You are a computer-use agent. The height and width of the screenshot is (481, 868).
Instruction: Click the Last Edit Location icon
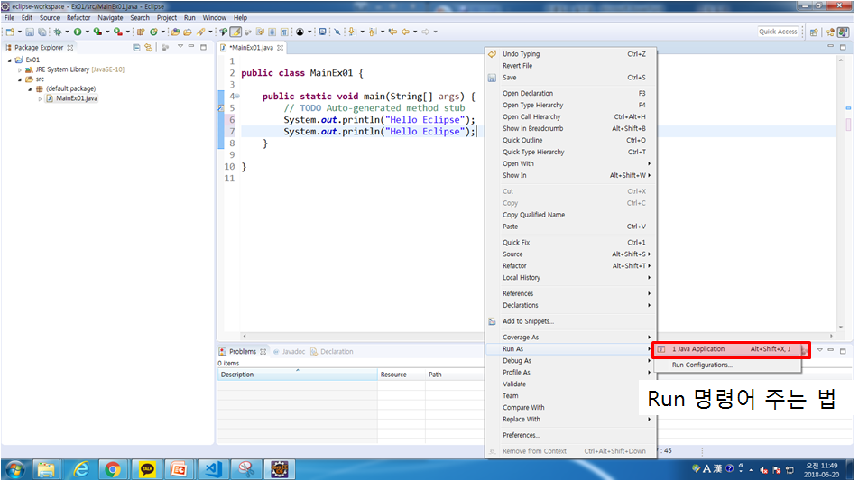(x=392, y=32)
